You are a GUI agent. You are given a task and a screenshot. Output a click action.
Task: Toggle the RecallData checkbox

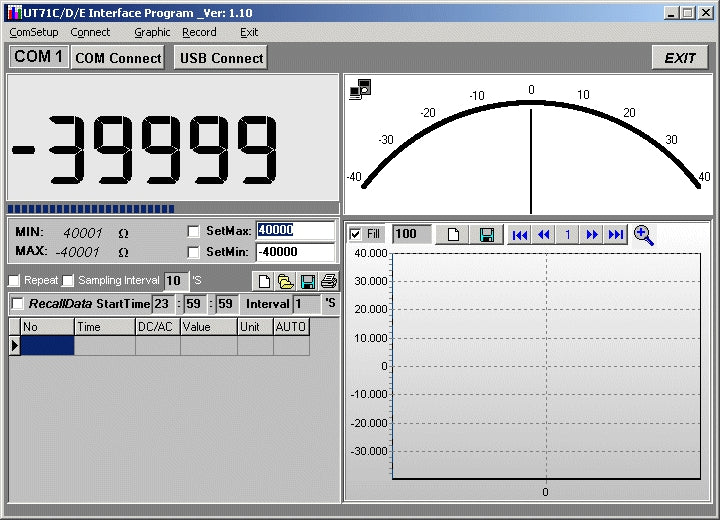click(x=17, y=304)
